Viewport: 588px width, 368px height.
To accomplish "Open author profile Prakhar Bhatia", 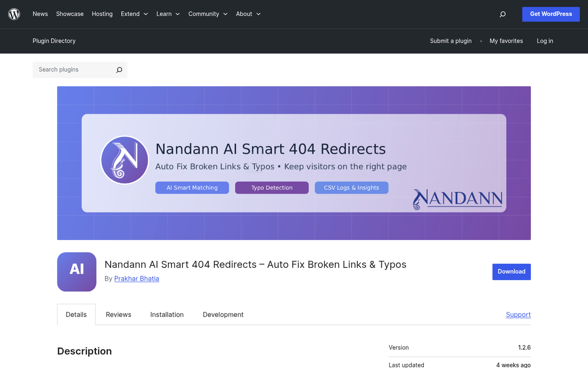I will (x=136, y=278).
